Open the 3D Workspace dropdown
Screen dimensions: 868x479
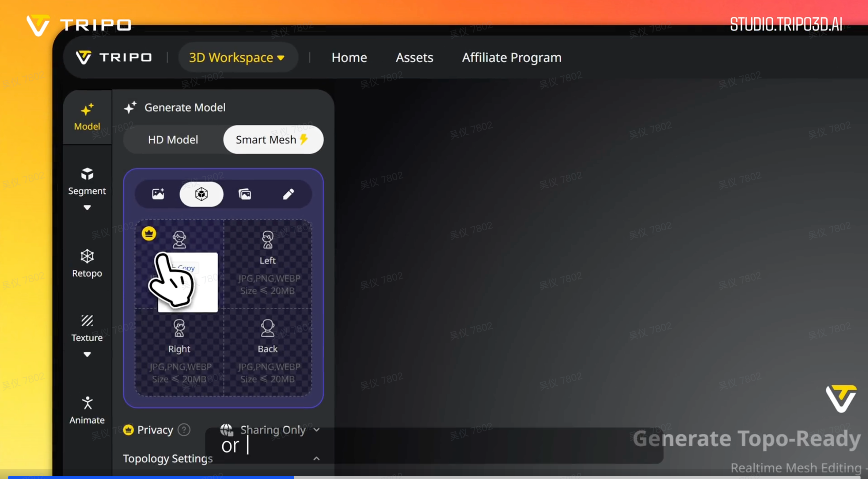[x=238, y=57]
